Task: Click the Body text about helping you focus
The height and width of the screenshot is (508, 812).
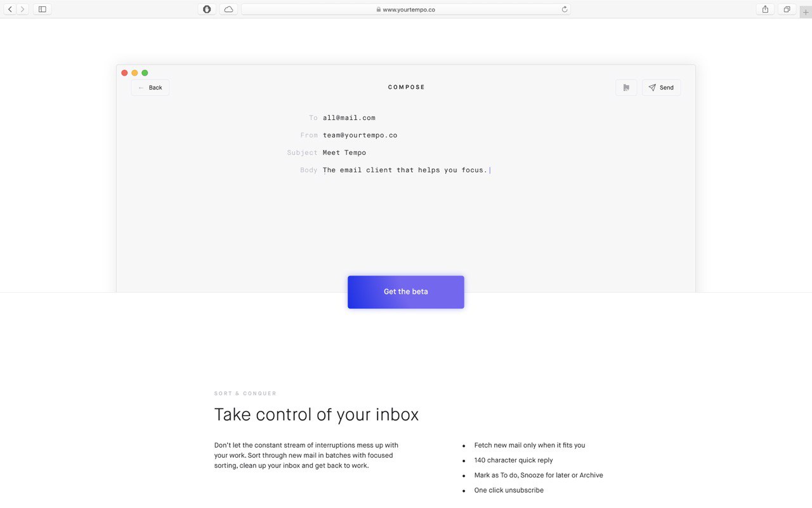Action: (405, 170)
